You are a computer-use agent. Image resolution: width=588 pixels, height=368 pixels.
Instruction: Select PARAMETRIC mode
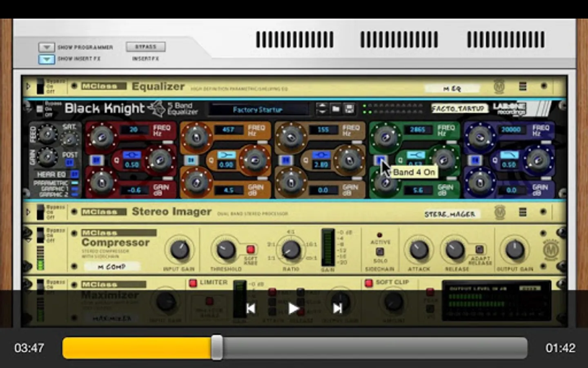tap(75, 183)
